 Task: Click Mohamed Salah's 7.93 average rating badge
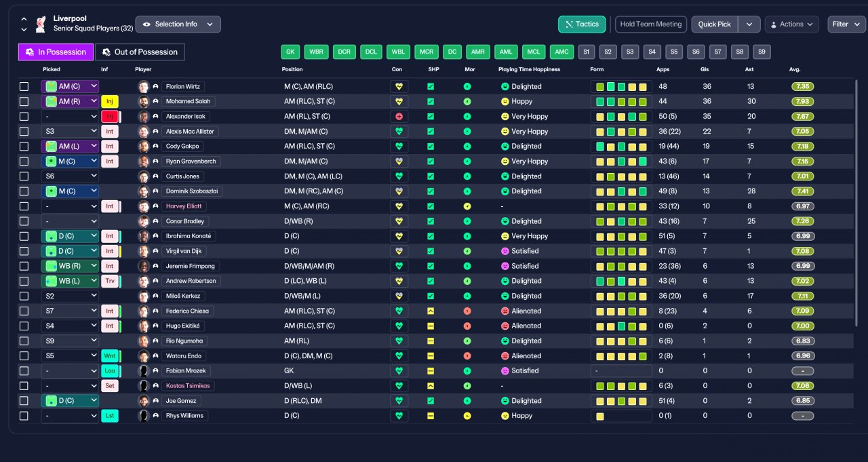(x=803, y=102)
